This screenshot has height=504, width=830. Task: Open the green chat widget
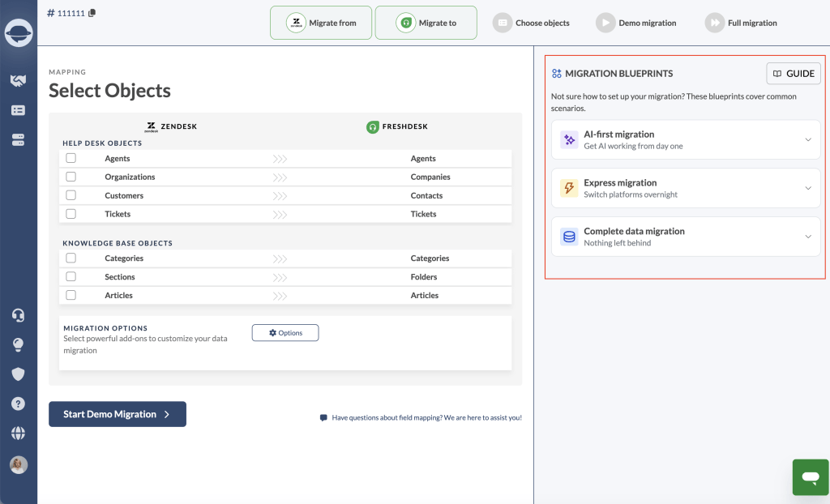(x=811, y=477)
